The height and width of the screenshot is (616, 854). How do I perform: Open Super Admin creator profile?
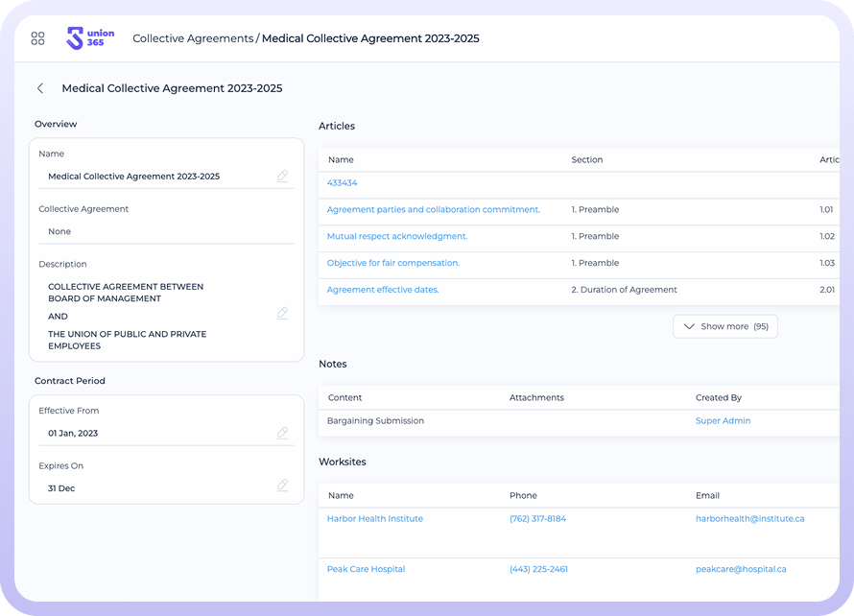[x=723, y=421]
